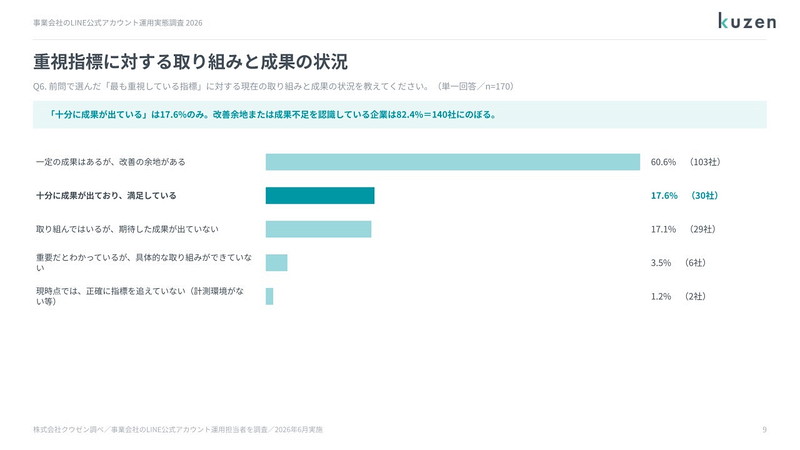The height and width of the screenshot is (450, 800).
Task: Click the bar for 17.1% responses
Action: click(x=318, y=229)
